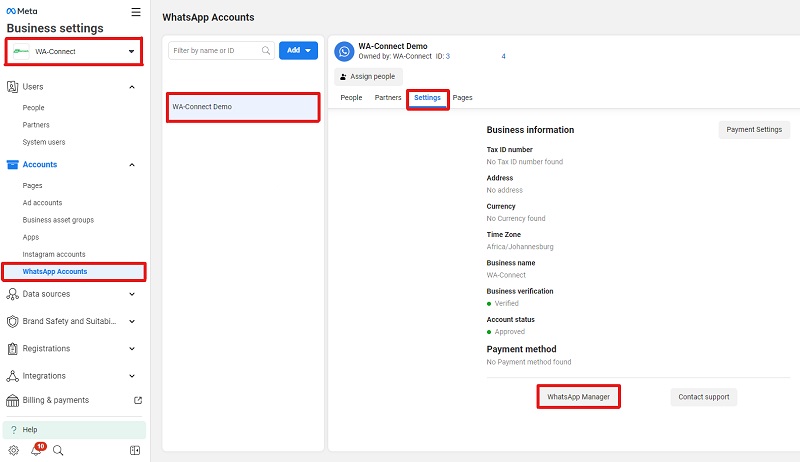Viewport: 800px width, 462px height.
Task: Open notifications bell icon
Action: point(36,450)
